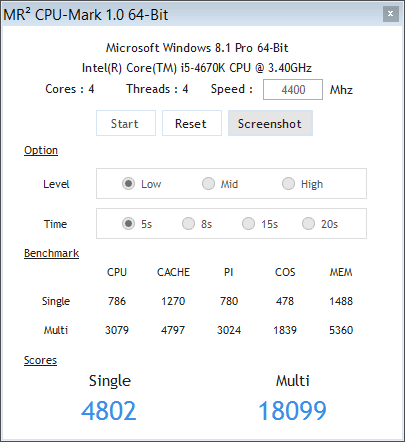Click the MR² CPU-Mark title bar text
Image resolution: width=405 pixels, height=442 pixels.
pos(86,15)
